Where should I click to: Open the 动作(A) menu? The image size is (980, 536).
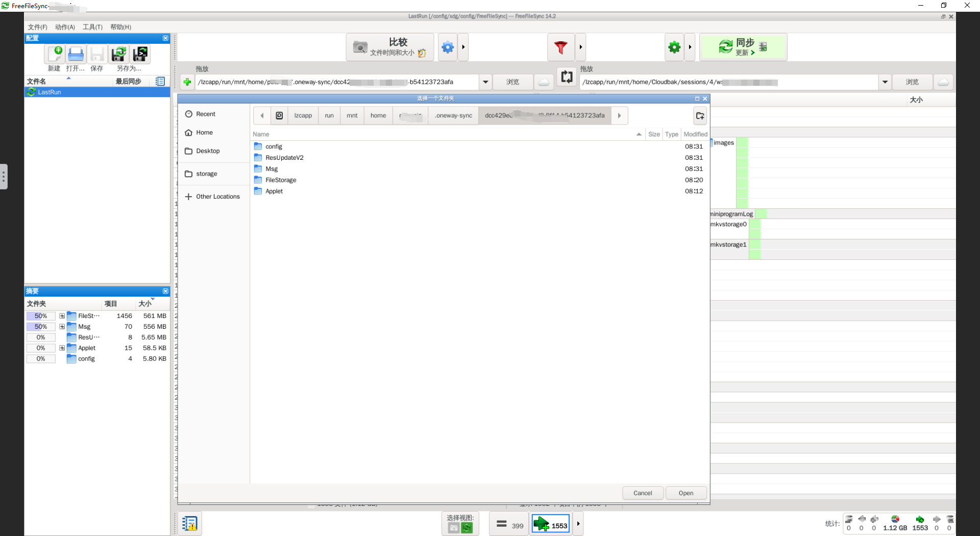pyautogui.click(x=65, y=27)
